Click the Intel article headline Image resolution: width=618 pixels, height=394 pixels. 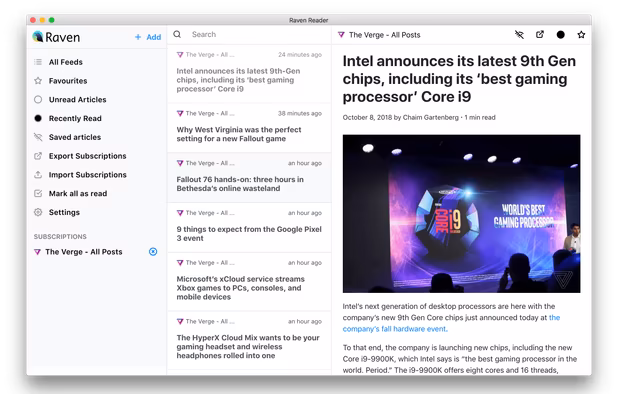coord(459,79)
